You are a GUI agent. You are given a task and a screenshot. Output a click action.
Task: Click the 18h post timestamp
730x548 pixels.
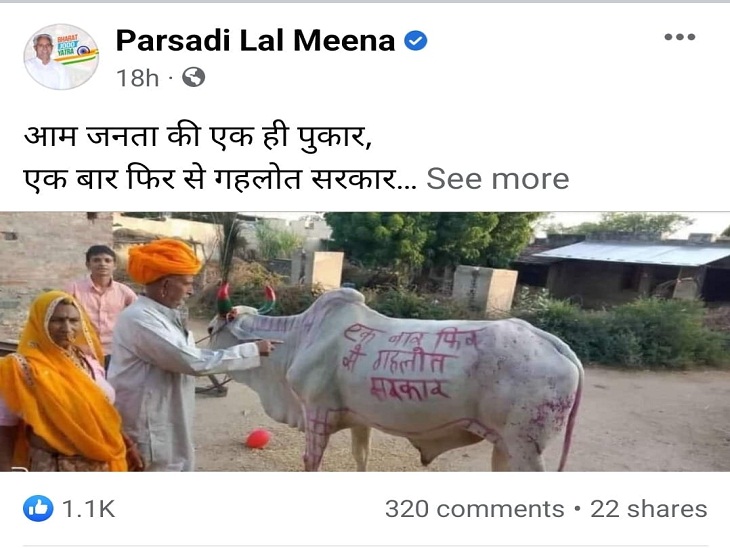coord(137,78)
